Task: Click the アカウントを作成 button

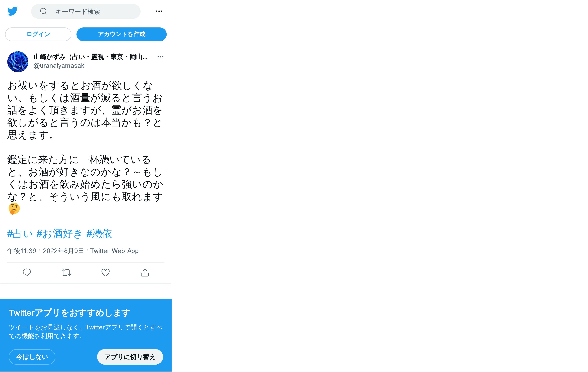Action: coord(122,34)
